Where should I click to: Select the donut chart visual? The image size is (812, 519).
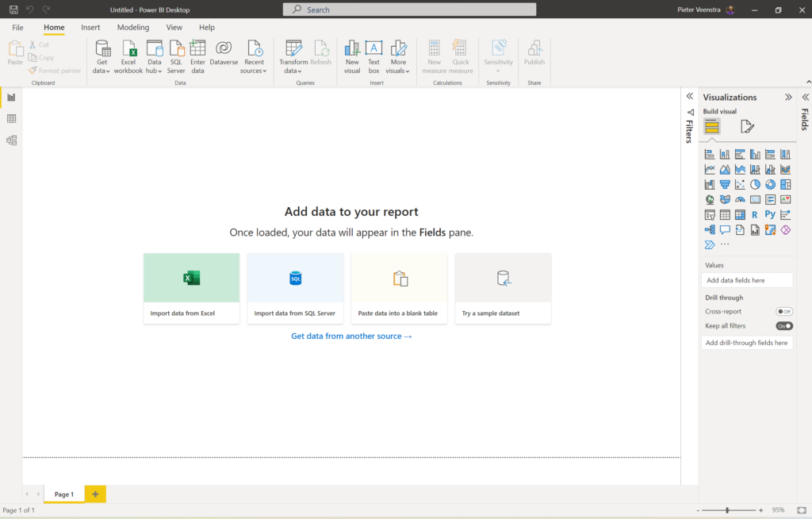pos(771,184)
